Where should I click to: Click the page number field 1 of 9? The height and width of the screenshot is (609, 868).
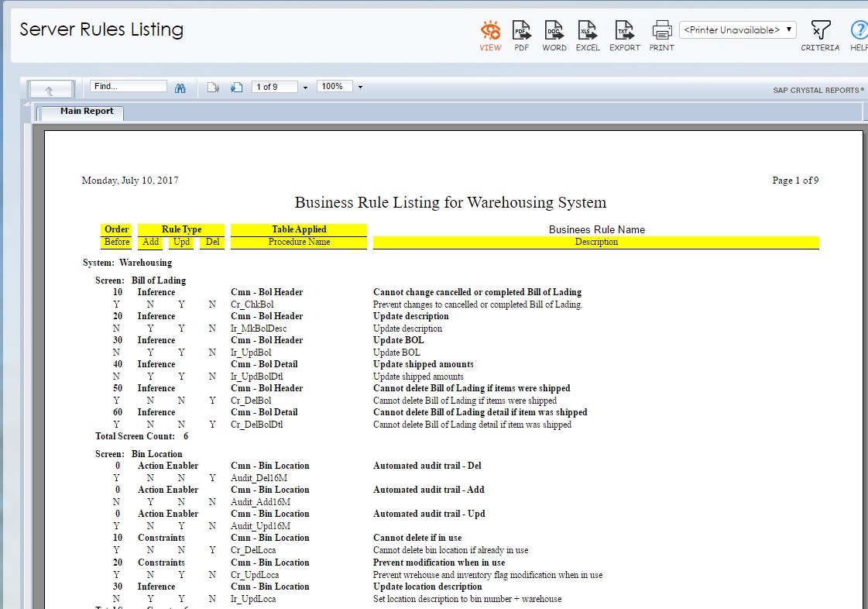point(275,87)
